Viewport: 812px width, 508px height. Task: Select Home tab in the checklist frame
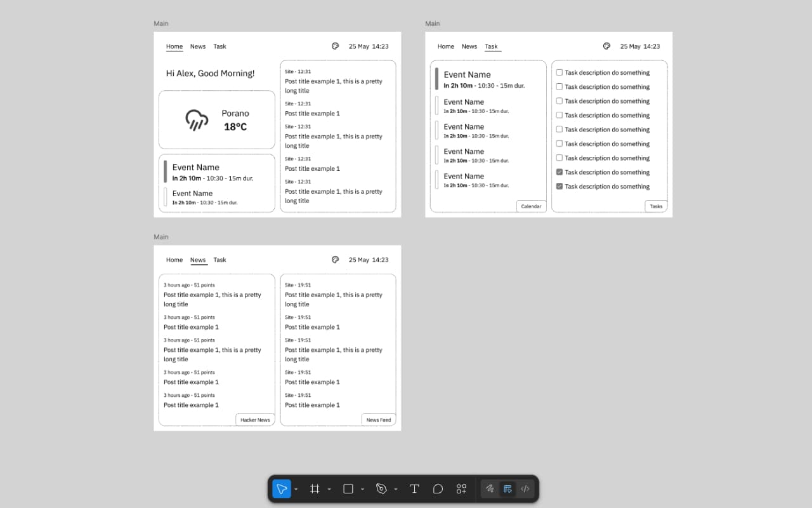point(446,46)
